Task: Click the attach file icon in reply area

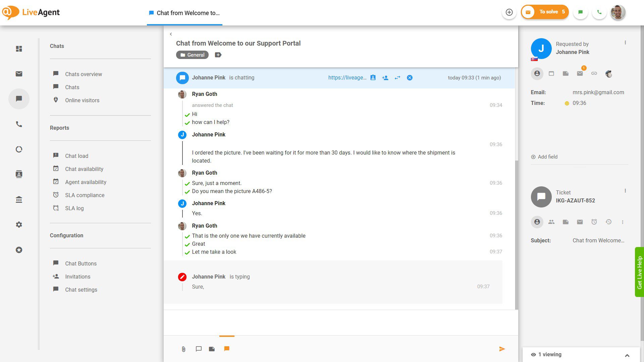Action: click(x=183, y=349)
